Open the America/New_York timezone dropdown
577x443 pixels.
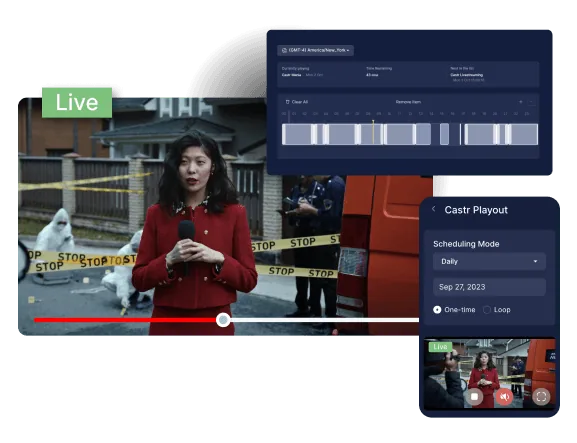point(315,50)
